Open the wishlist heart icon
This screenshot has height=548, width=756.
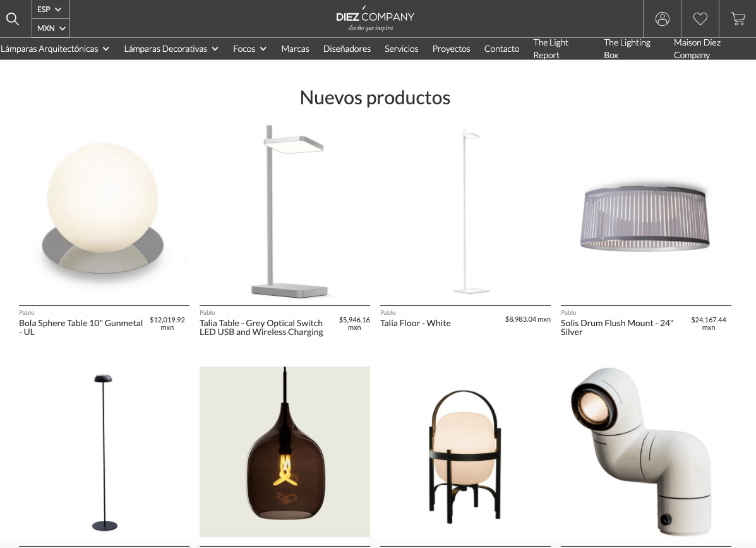click(x=700, y=19)
